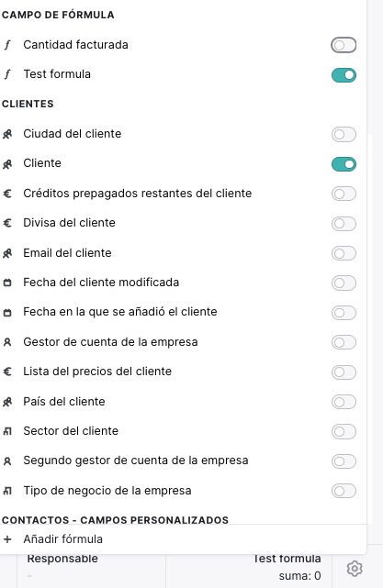Image resolution: width=383 pixels, height=588 pixels.
Task: Click the person icon next to Gestor de cuenta
Action: [x=7, y=342]
